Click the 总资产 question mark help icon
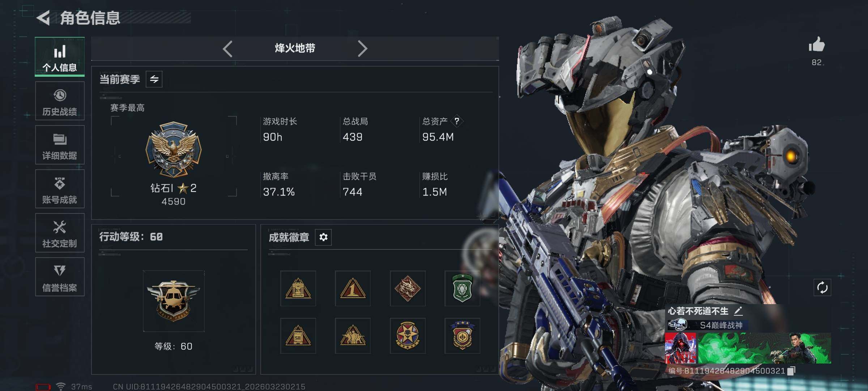Screen dimensions: 868x391 pos(457,121)
